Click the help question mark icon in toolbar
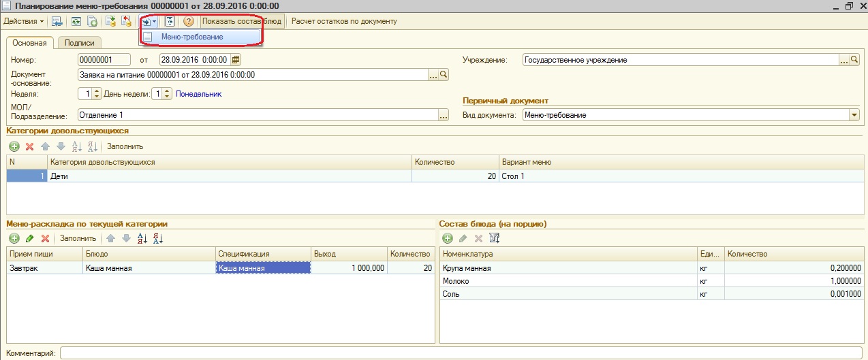 pyautogui.click(x=189, y=21)
